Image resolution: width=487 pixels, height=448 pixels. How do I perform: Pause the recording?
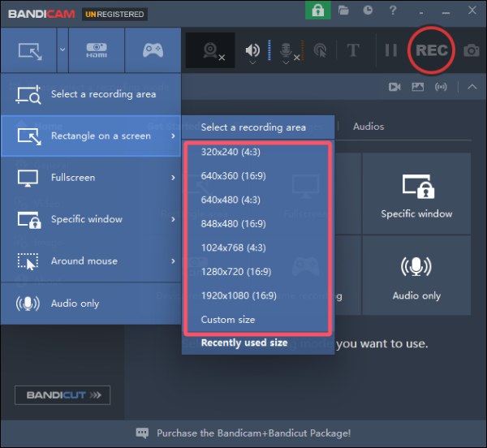(x=390, y=50)
